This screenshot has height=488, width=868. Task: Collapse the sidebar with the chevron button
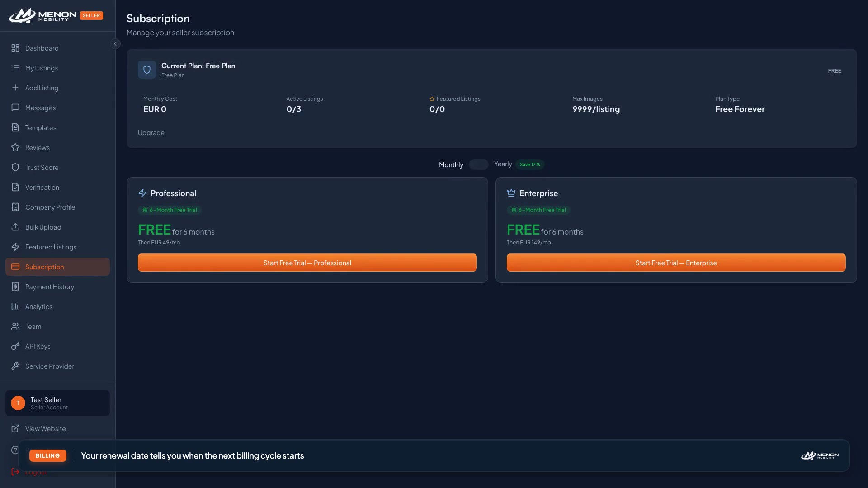pyautogui.click(x=115, y=44)
